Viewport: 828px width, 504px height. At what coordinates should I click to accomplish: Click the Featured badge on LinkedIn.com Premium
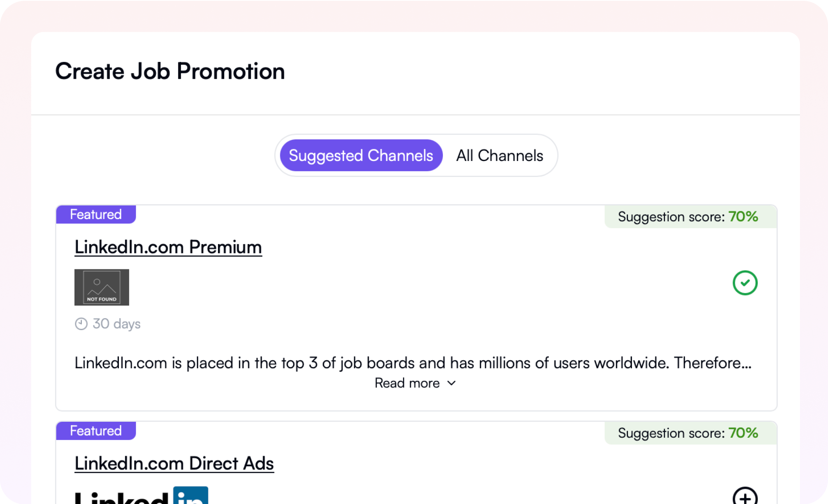pos(96,214)
